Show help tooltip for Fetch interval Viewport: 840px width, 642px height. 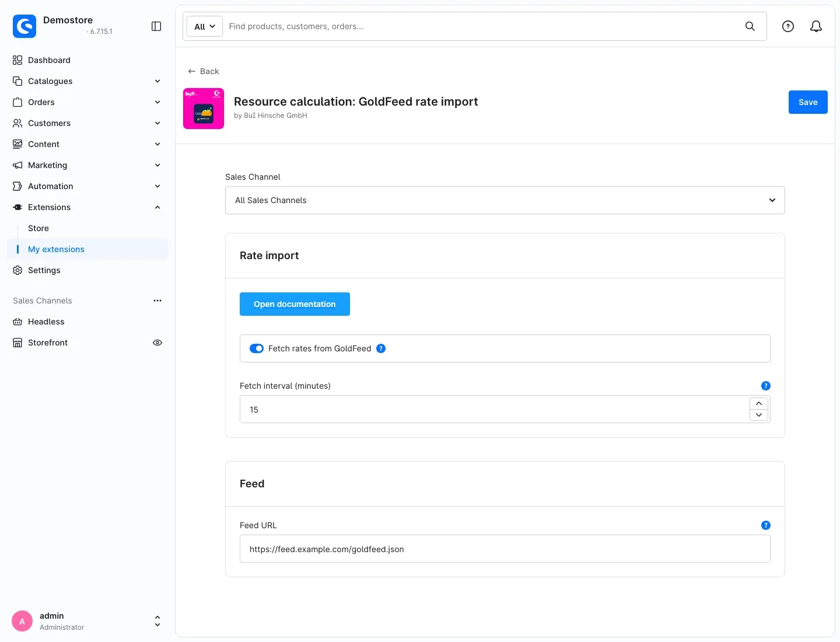pos(766,386)
